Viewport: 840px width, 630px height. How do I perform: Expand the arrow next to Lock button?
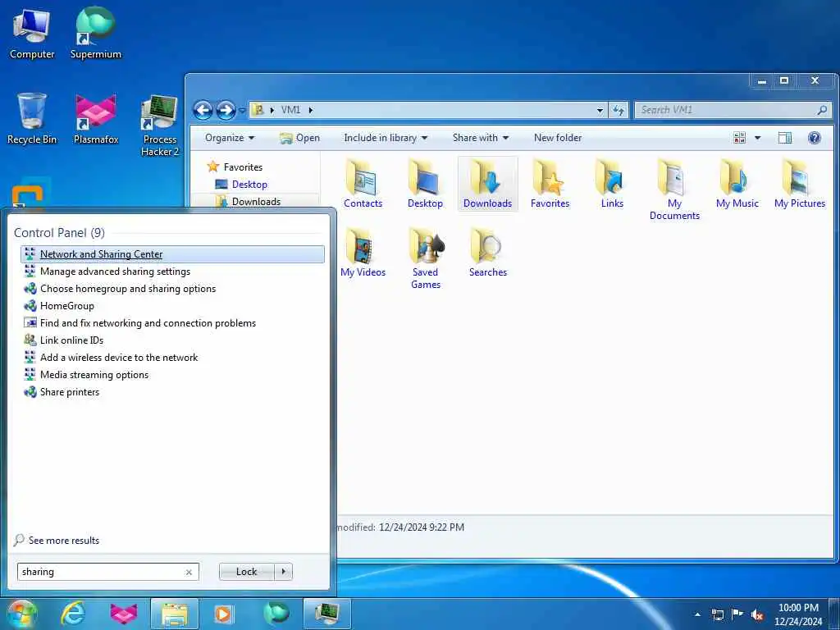283,572
